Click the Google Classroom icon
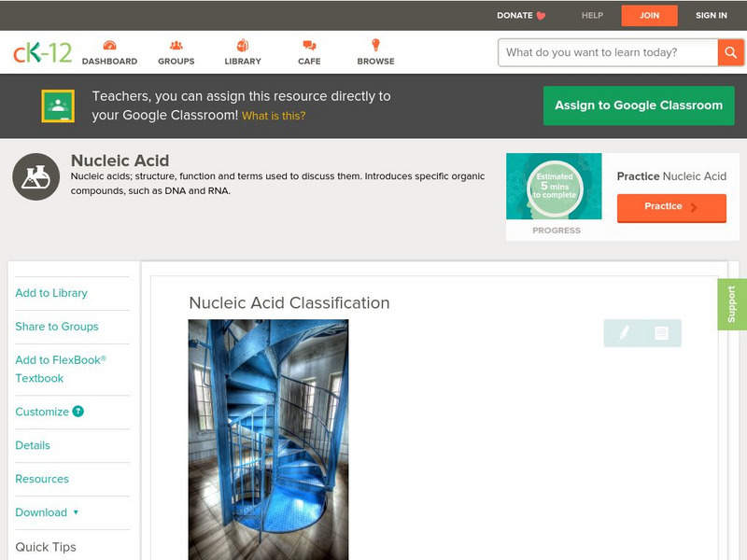 pyautogui.click(x=58, y=105)
